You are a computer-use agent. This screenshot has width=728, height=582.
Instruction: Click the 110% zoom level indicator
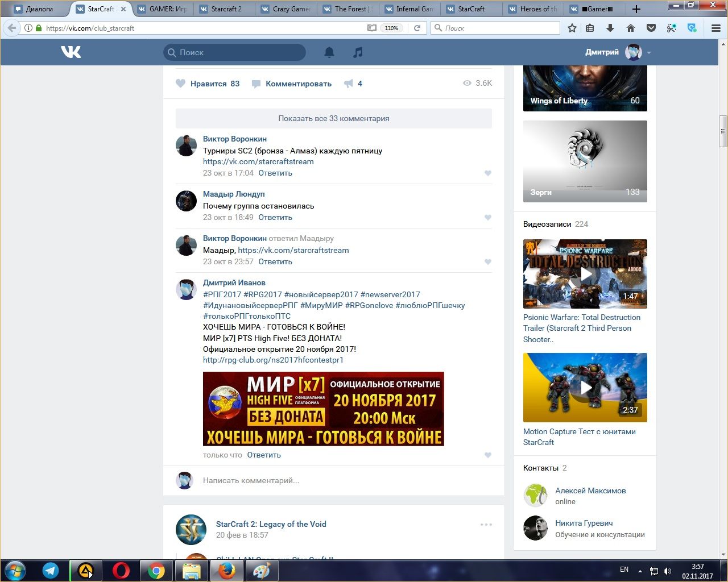coord(392,28)
